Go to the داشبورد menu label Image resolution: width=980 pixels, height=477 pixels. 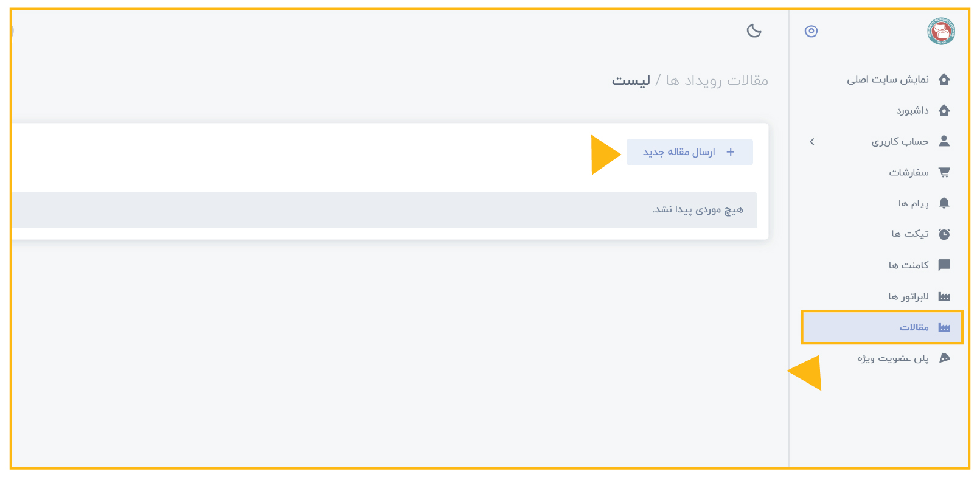click(912, 111)
